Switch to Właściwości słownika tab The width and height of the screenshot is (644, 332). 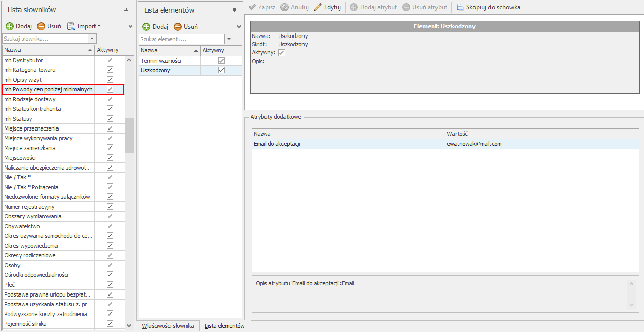168,326
